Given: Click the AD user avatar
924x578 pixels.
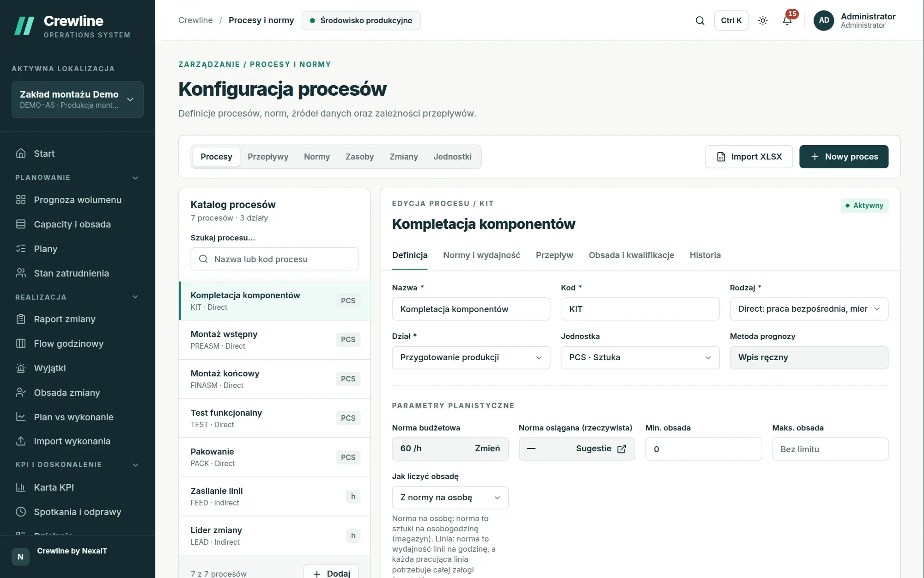Looking at the screenshot, I should click(824, 20).
